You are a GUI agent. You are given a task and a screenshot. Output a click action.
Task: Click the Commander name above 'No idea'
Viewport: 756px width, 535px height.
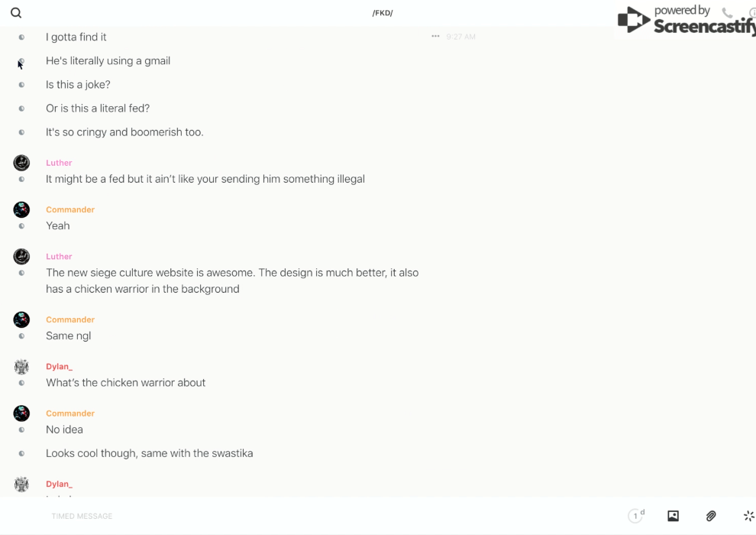pyautogui.click(x=70, y=413)
